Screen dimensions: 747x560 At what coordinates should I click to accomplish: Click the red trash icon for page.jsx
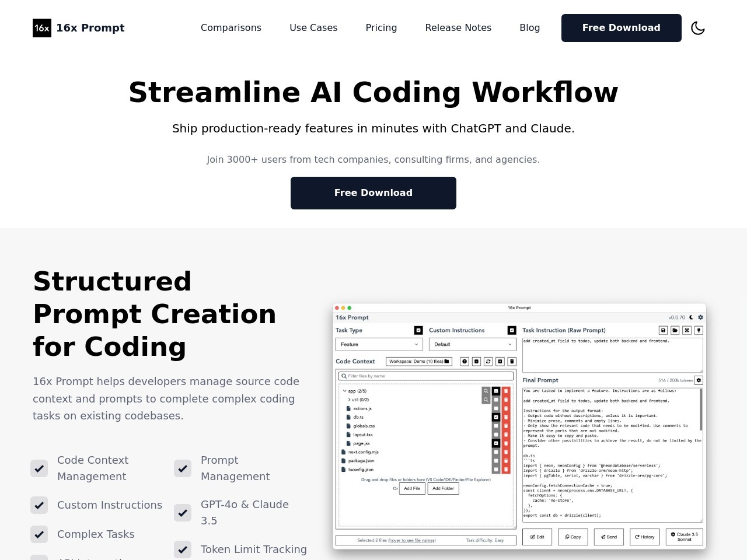click(506, 443)
